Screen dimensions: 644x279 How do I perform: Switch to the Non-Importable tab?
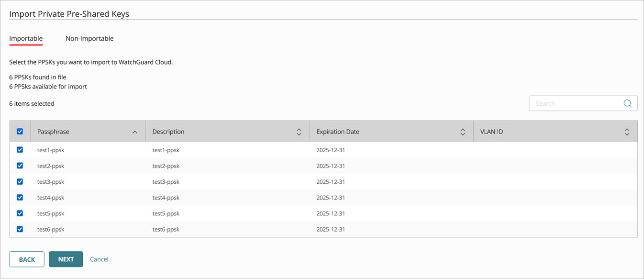coord(89,39)
